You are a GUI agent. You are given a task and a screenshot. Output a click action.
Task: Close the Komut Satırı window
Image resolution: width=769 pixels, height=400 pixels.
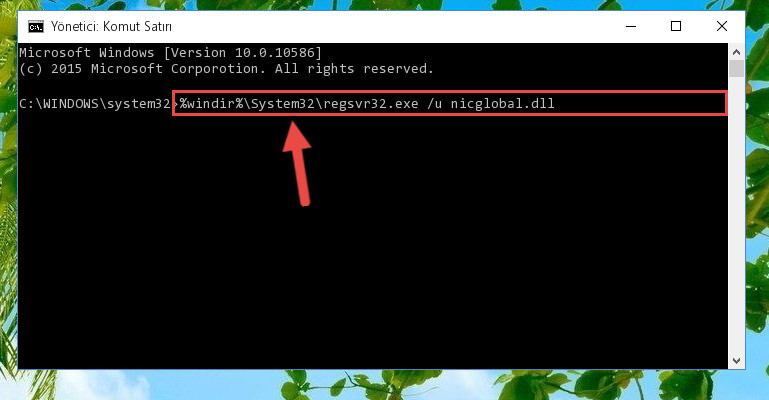721,26
